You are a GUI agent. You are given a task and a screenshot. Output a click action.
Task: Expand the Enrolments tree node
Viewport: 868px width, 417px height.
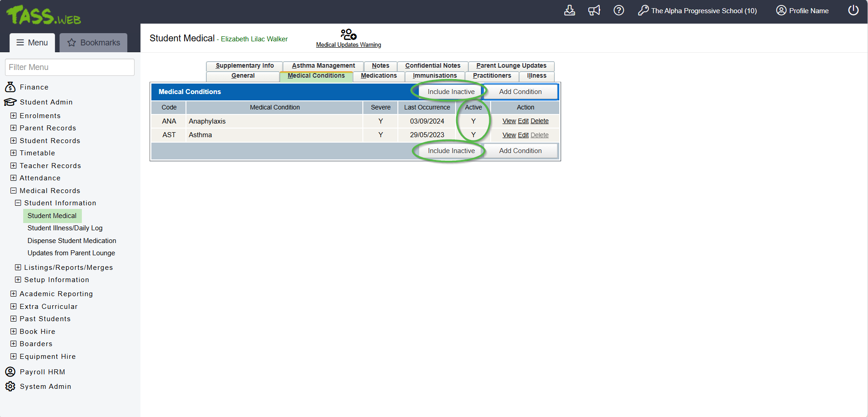pos(14,116)
